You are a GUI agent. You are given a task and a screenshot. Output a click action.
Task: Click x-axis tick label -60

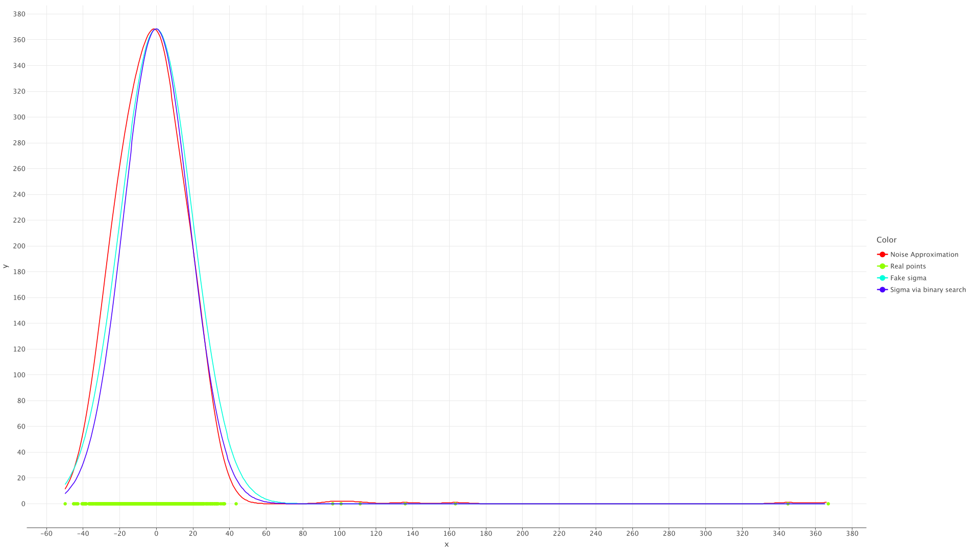pyautogui.click(x=46, y=534)
